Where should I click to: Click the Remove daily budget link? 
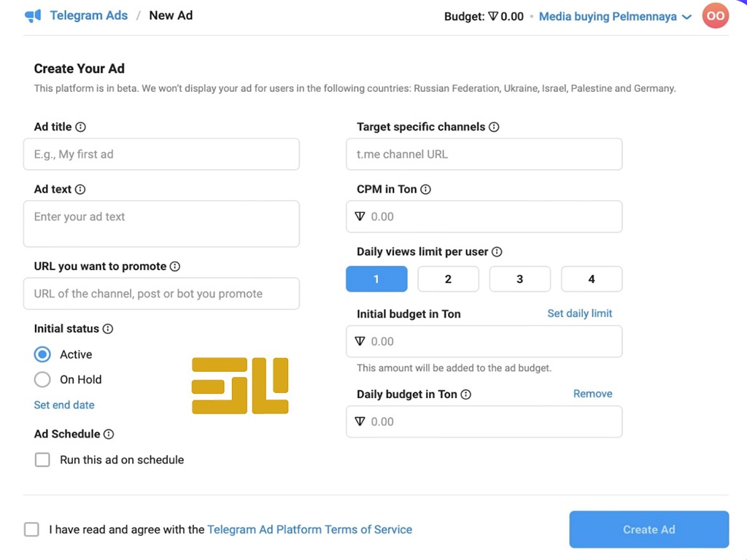coord(592,394)
